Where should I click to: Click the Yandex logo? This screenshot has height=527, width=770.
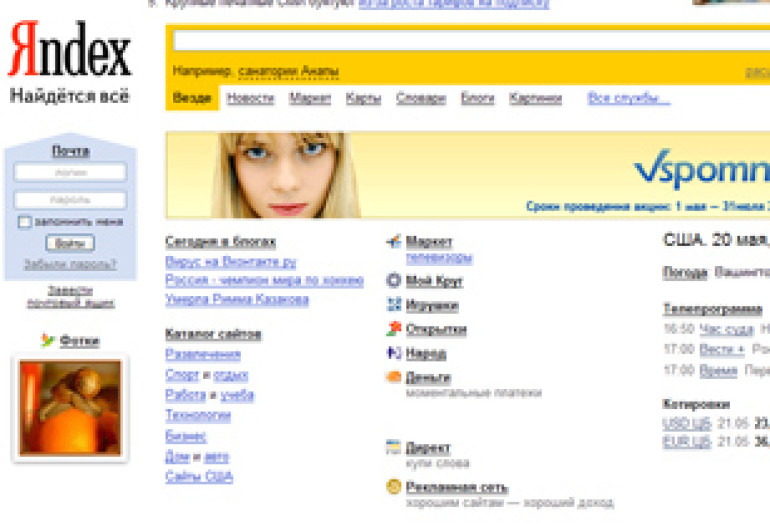point(70,49)
